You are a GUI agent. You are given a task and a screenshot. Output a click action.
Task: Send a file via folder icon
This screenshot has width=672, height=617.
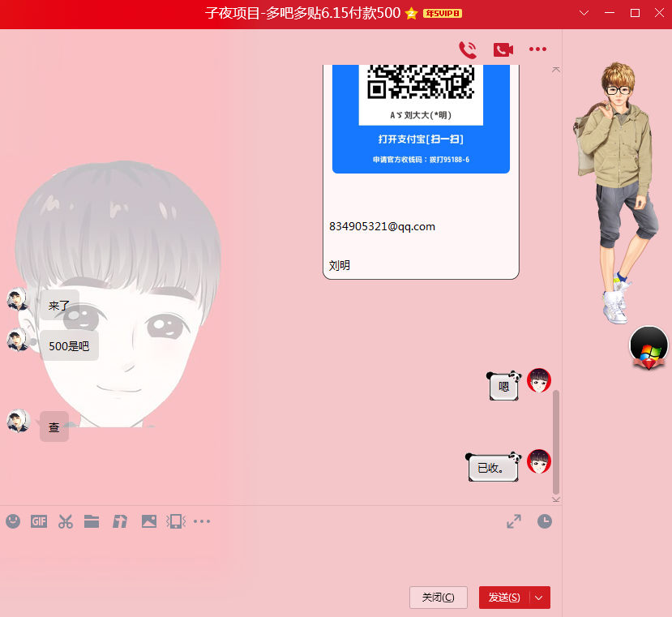(92, 521)
